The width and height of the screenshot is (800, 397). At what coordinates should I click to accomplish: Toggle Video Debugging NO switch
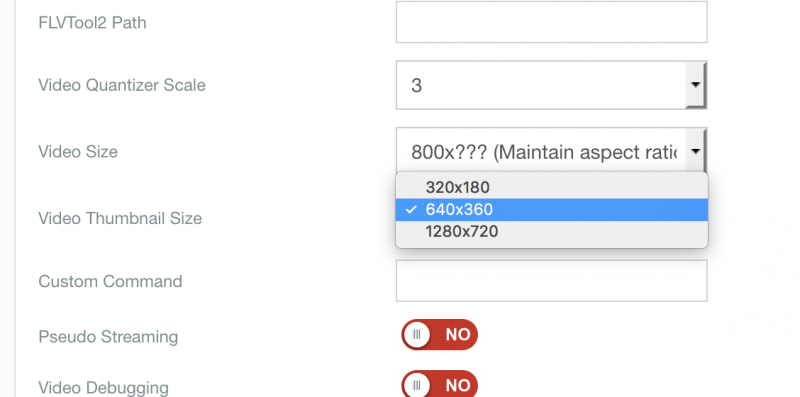pyautogui.click(x=439, y=384)
